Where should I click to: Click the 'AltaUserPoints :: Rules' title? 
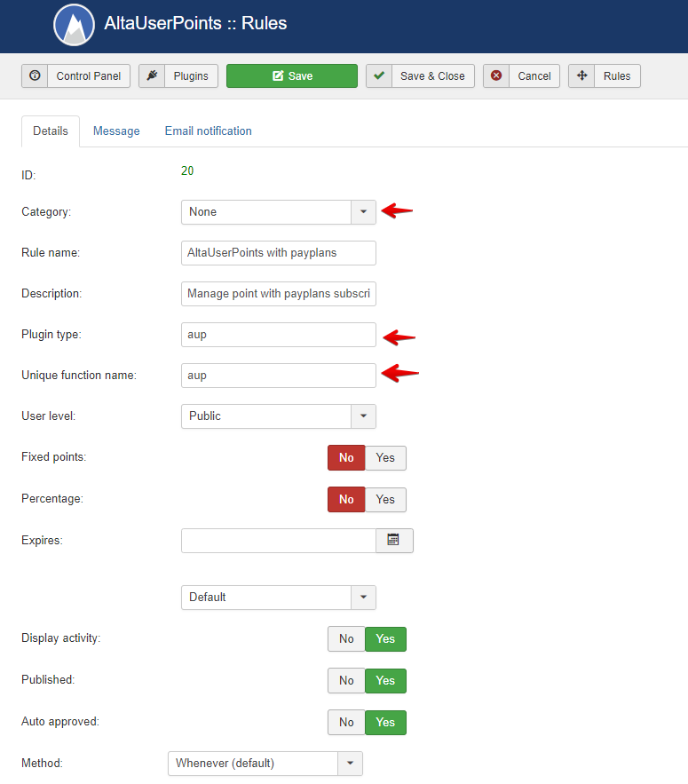[195, 23]
